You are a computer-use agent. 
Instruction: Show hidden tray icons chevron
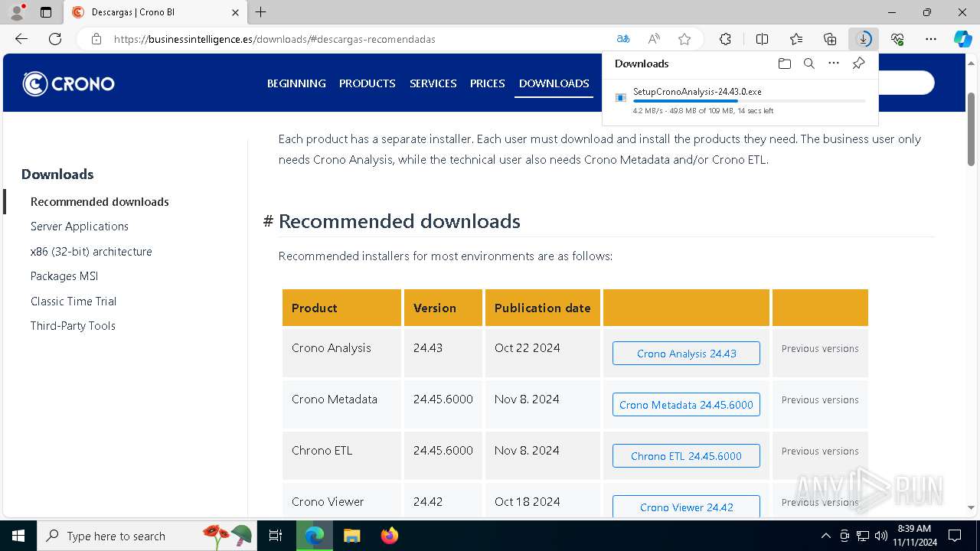coord(825,536)
